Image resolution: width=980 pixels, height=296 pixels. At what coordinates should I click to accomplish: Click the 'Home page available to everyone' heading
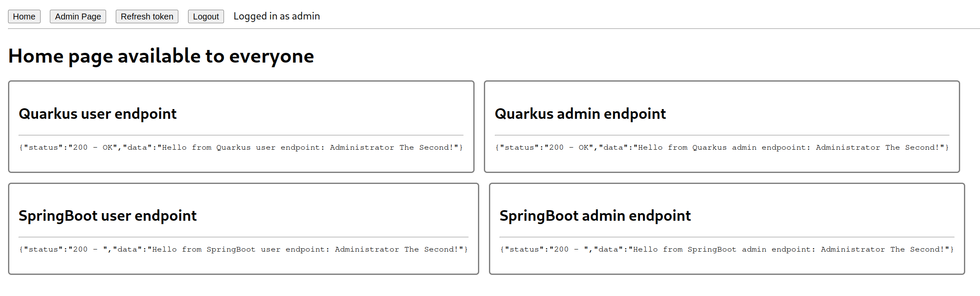click(161, 56)
